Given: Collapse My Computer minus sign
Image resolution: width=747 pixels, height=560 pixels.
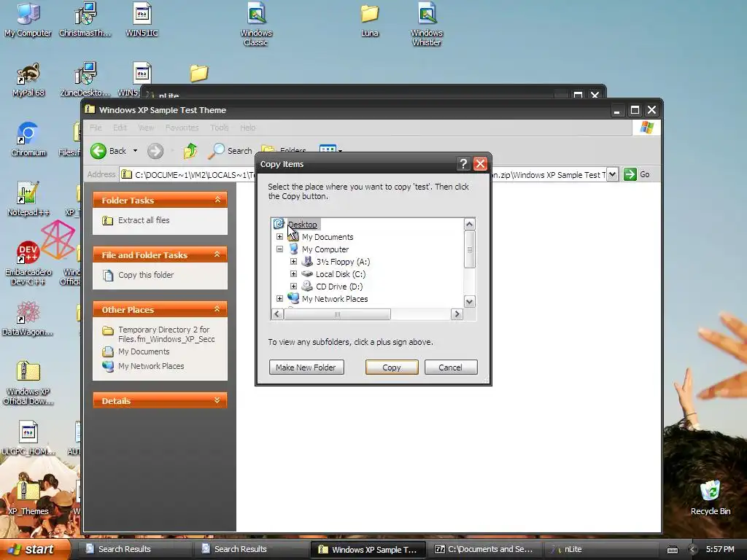Looking at the screenshot, I should pos(279,249).
